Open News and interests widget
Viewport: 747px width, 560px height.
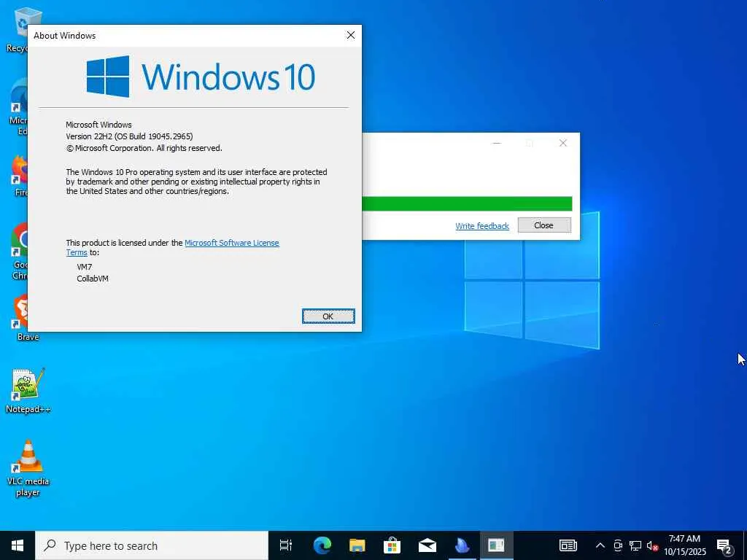click(x=568, y=545)
